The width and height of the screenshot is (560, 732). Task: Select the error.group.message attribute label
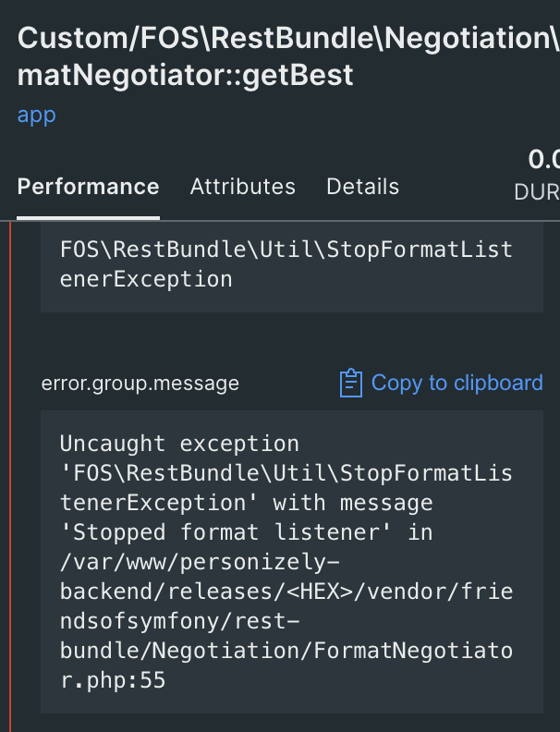[x=140, y=384]
